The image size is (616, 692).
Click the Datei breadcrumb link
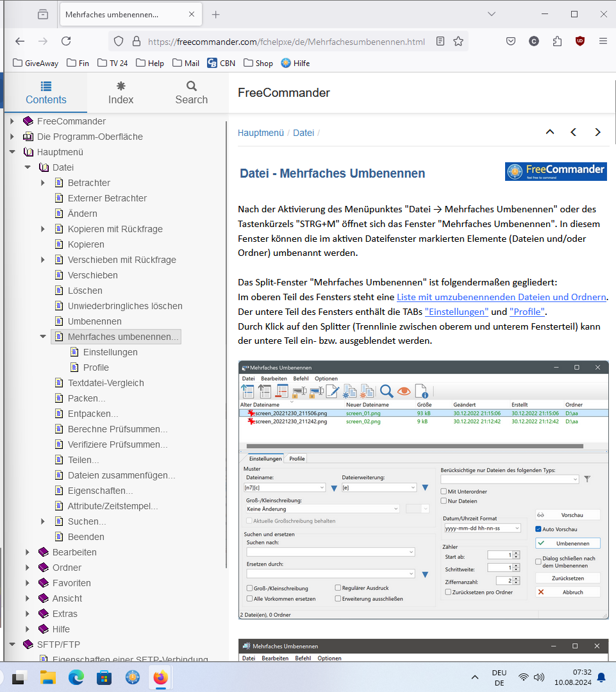click(x=303, y=133)
